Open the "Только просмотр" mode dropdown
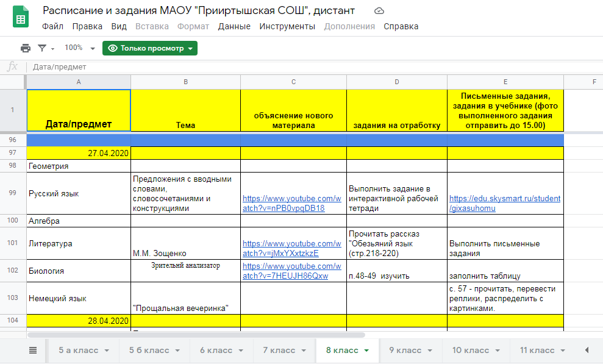The image size is (603, 364). 150,48
